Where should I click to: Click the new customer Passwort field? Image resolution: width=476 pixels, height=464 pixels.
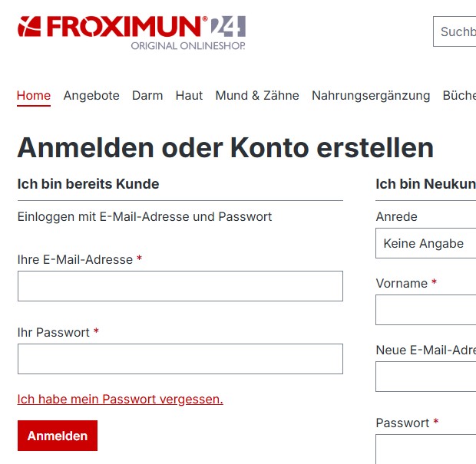click(x=426, y=449)
